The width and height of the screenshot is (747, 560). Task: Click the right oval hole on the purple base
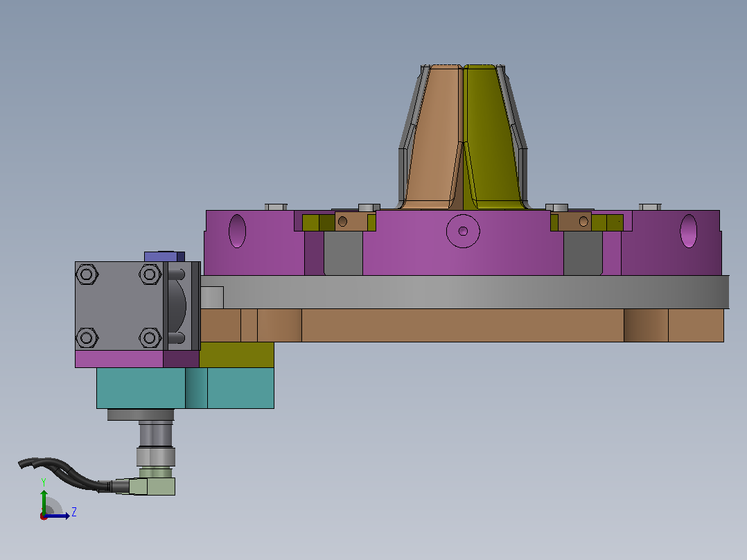(688, 231)
